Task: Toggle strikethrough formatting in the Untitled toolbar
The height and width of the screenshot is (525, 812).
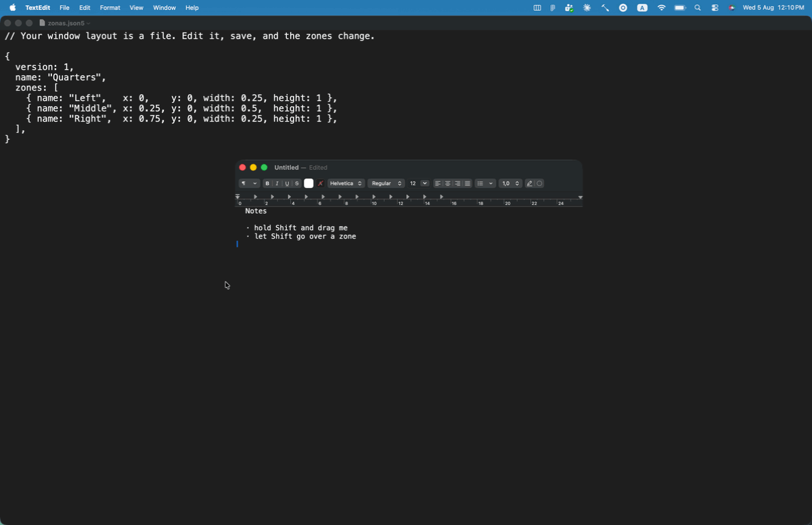Action: click(297, 183)
